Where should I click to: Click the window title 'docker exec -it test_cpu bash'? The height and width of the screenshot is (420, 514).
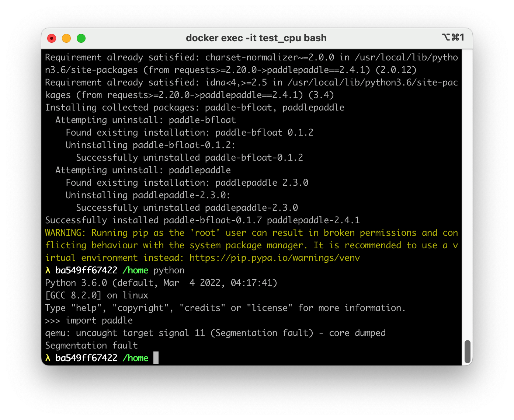(x=256, y=38)
